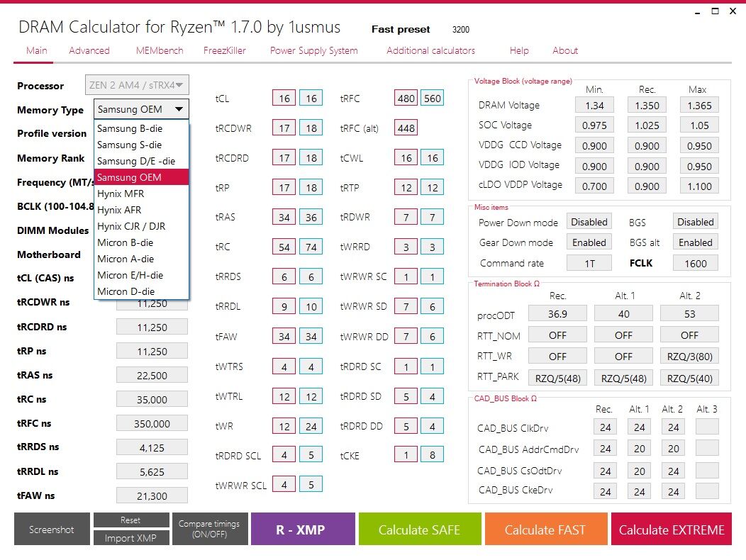Pick Micron D-die from the list

(141, 291)
